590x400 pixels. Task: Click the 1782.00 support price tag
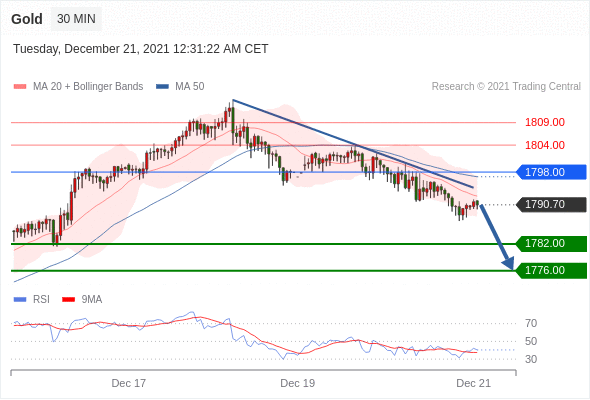coord(551,243)
